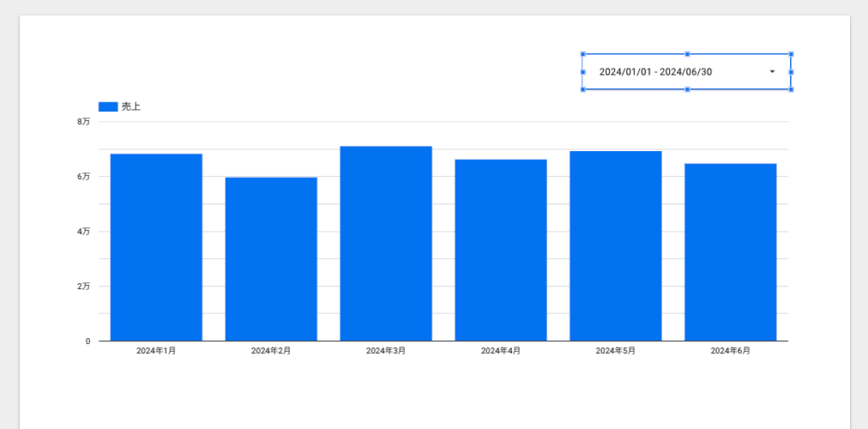This screenshot has width=868, height=429.
Task: Click the right-middle resize handle of date control
Action: point(791,71)
